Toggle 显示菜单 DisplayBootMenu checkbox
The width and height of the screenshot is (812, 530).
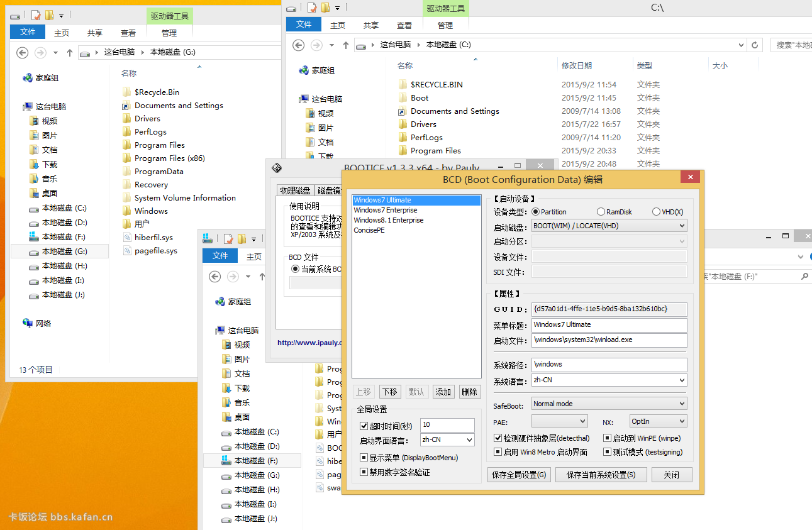point(364,457)
